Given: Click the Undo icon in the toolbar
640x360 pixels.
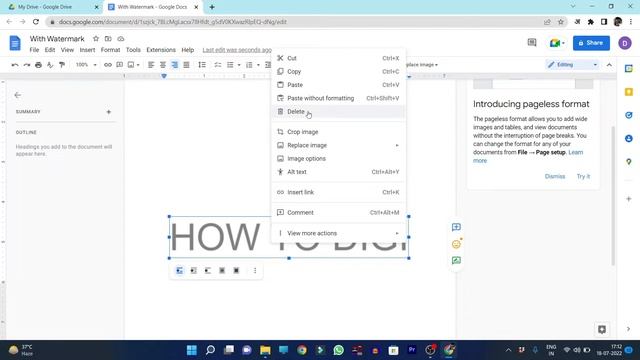Looking at the screenshot, I should (15, 65).
